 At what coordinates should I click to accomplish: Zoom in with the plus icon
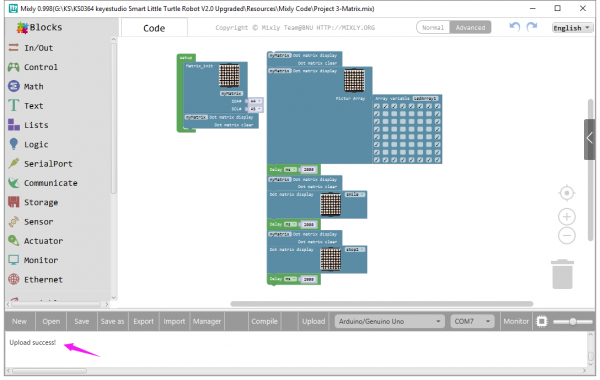coord(567,217)
